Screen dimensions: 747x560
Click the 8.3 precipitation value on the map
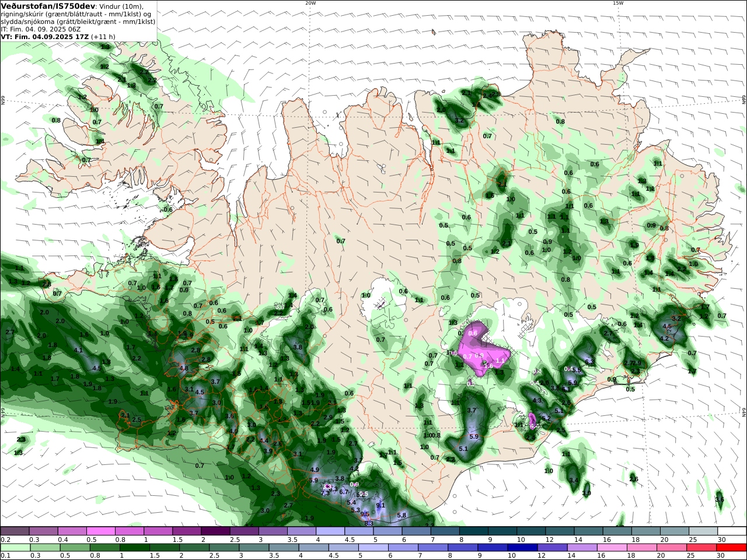coord(369,523)
